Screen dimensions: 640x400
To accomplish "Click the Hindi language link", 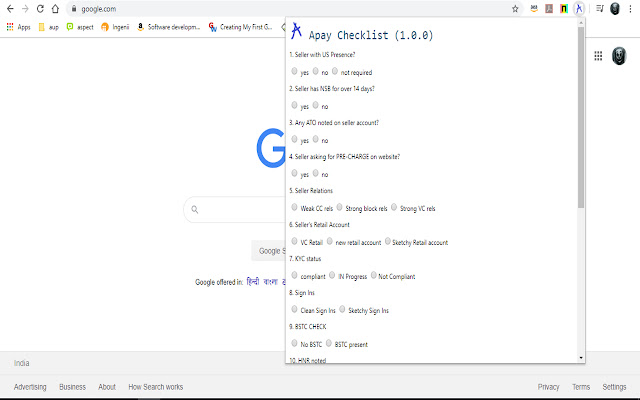I will pos(253,282).
